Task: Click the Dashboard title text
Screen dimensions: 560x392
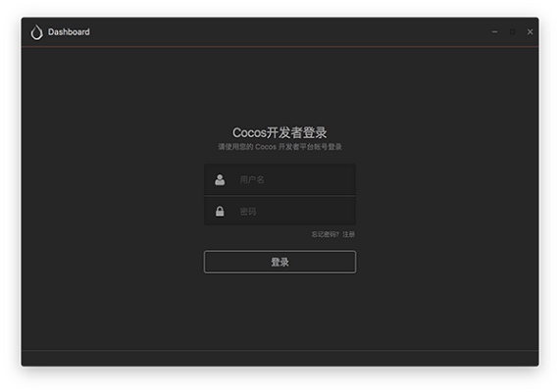Action: [x=69, y=32]
